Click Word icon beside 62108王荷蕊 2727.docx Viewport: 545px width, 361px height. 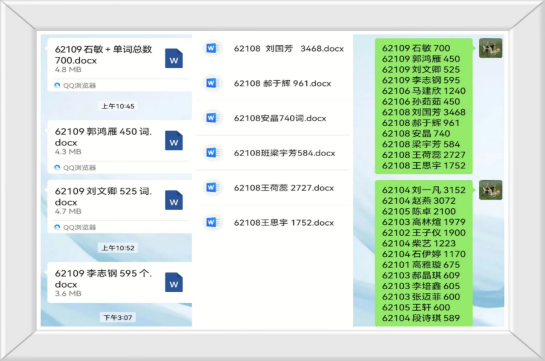[212, 187]
